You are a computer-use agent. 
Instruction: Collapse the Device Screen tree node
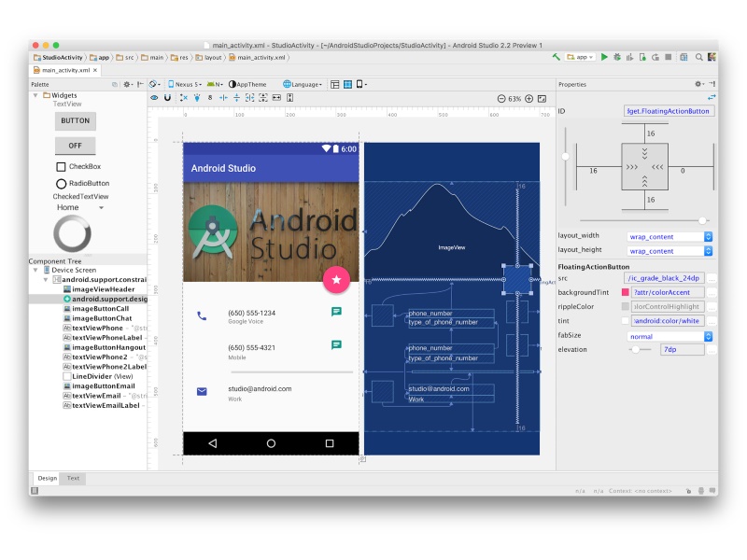[35, 270]
